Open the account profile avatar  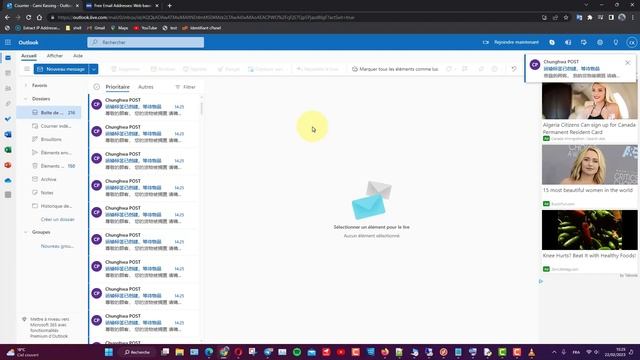[631, 42]
